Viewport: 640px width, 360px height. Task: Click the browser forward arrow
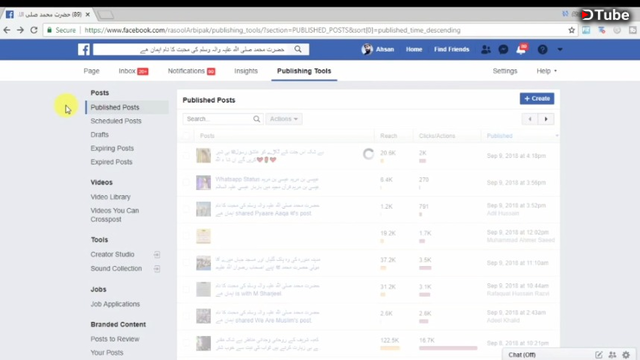tap(20, 30)
